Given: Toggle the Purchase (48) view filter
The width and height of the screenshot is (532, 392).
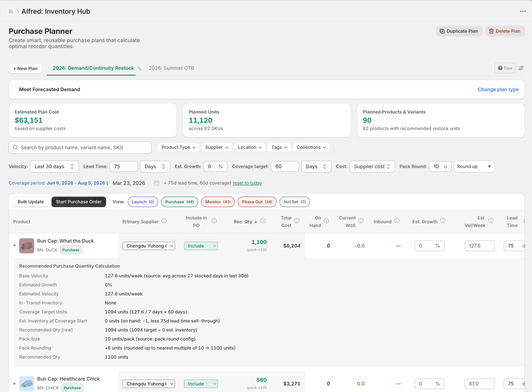Looking at the screenshot, I should (x=179, y=202).
